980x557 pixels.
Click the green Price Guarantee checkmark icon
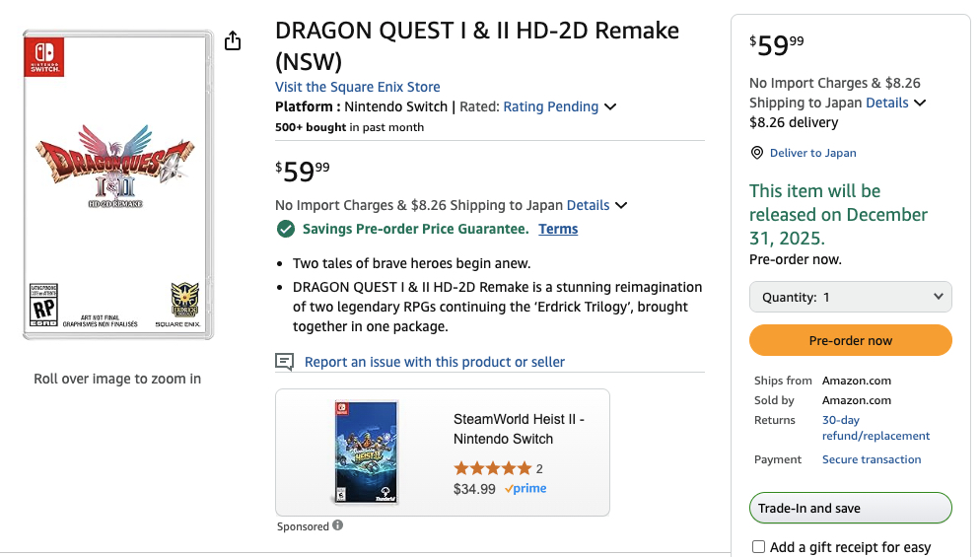(286, 229)
